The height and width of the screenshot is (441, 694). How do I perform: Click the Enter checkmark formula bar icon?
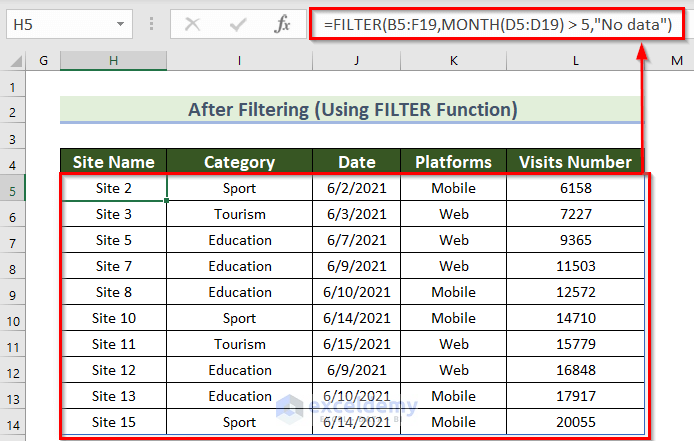[x=238, y=23]
